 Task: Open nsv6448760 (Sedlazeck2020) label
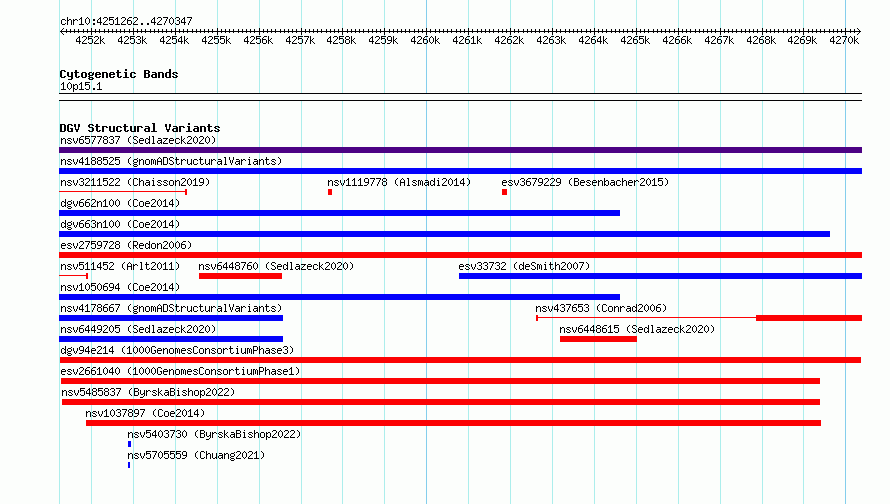(276, 266)
